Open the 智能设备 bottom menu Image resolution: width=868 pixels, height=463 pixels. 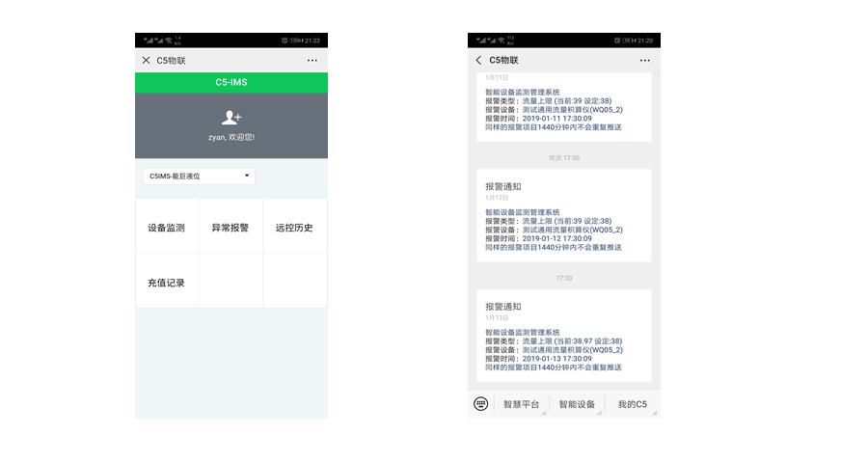(577, 404)
